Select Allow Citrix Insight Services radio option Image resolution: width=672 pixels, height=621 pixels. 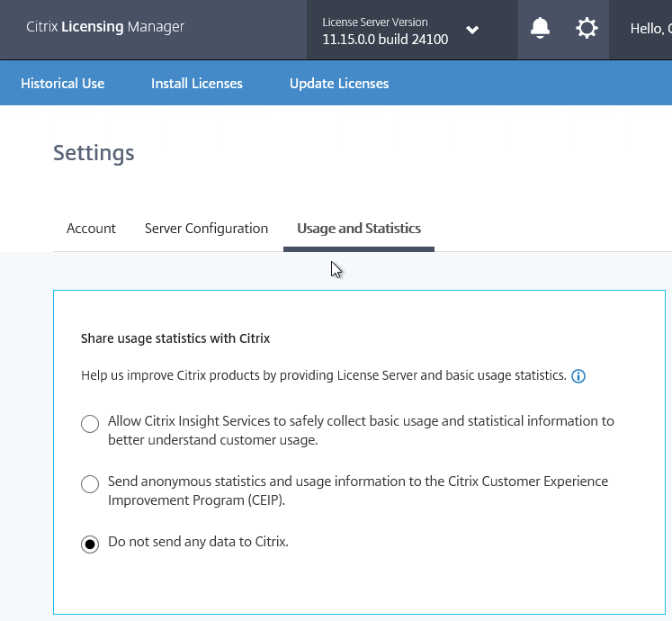click(90, 424)
